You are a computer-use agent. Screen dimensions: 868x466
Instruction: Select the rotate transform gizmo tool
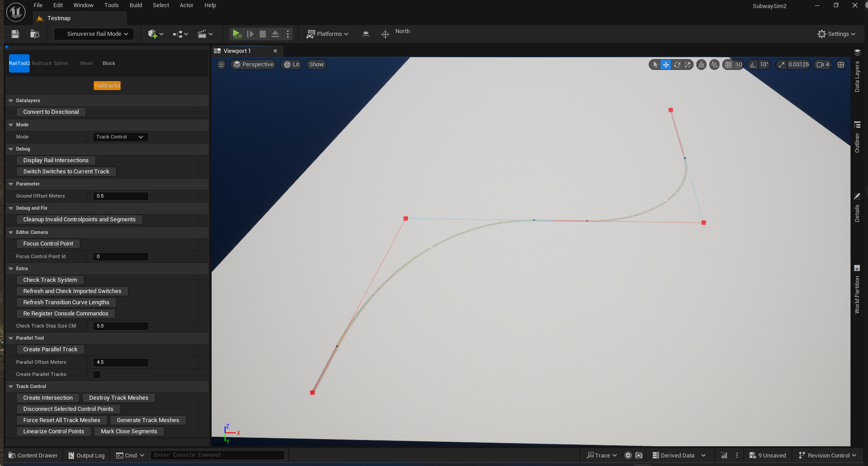(x=677, y=65)
